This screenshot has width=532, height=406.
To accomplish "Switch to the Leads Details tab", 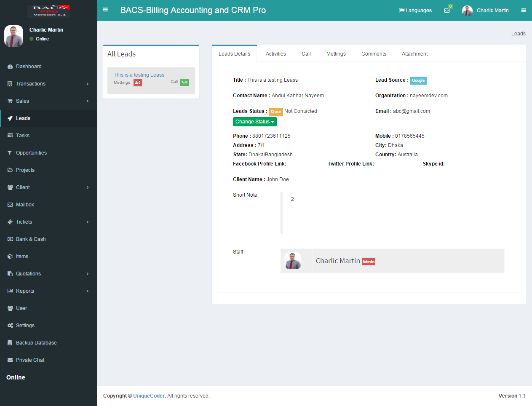I will tap(234, 54).
